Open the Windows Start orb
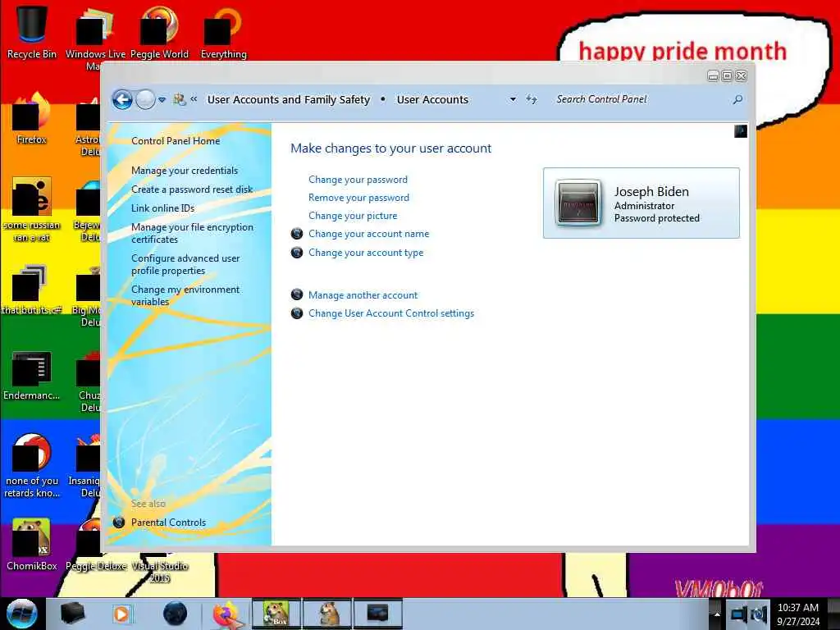The width and height of the screenshot is (840, 630). coord(21,614)
